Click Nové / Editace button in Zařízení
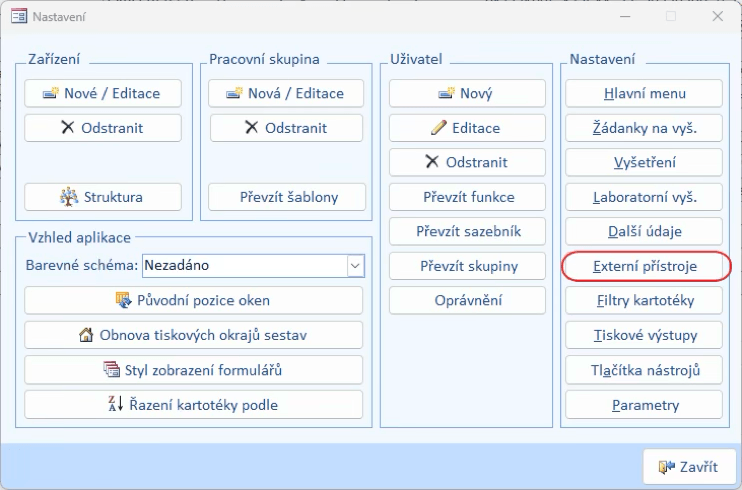Viewport: 742px width, 490px height. pos(103,93)
